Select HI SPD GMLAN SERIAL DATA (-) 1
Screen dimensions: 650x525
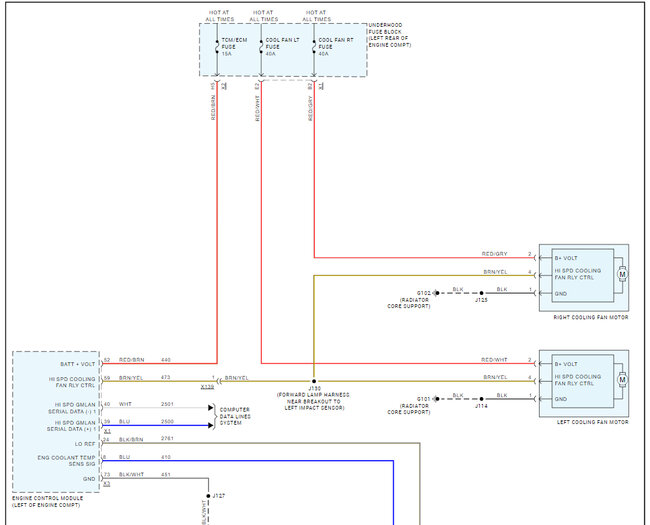pyautogui.click(x=72, y=408)
